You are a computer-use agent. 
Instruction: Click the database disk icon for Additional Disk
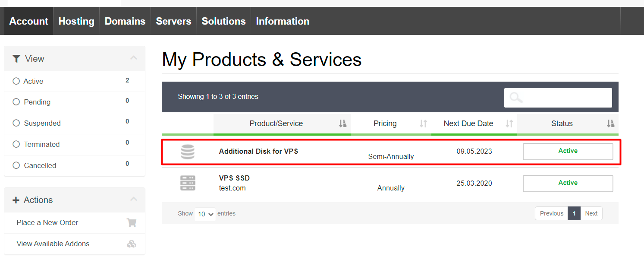(x=188, y=152)
